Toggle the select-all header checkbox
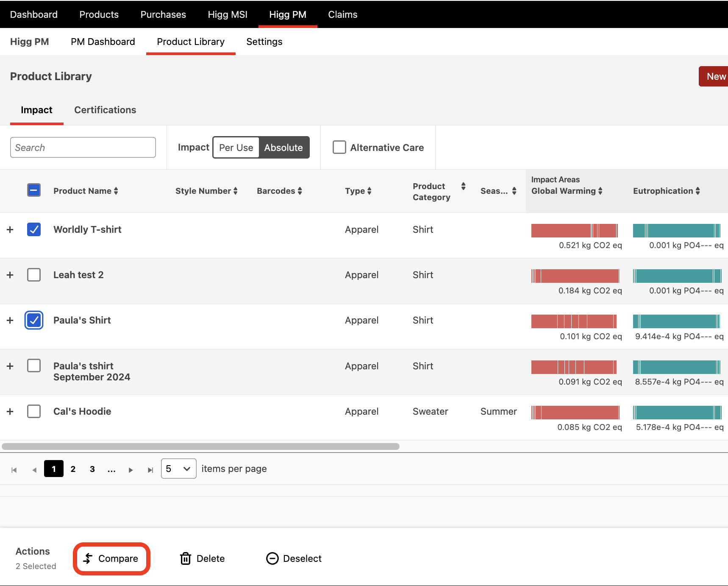Image resolution: width=728 pixels, height=586 pixels. [x=34, y=190]
